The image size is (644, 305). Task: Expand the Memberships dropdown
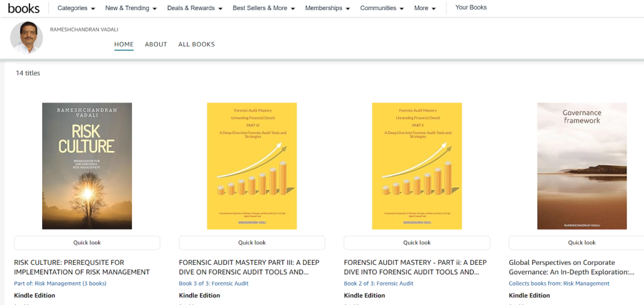point(328,8)
